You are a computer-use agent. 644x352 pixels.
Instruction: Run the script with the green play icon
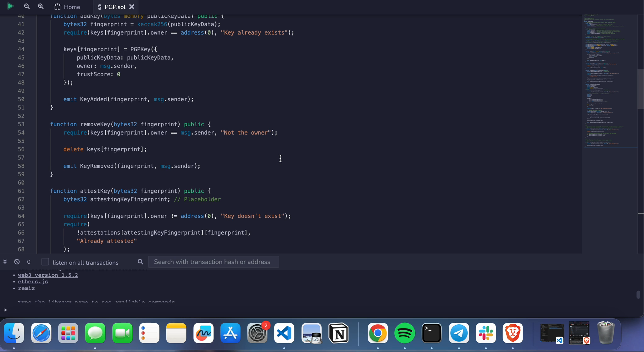pyautogui.click(x=10, y=6)
